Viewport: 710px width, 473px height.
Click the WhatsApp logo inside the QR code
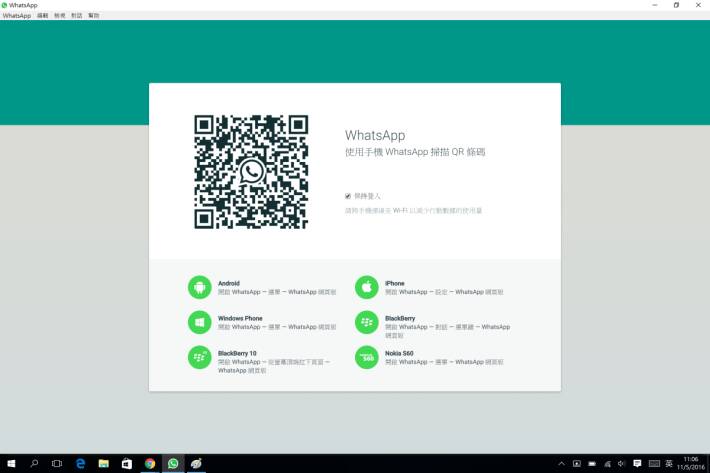251,171
